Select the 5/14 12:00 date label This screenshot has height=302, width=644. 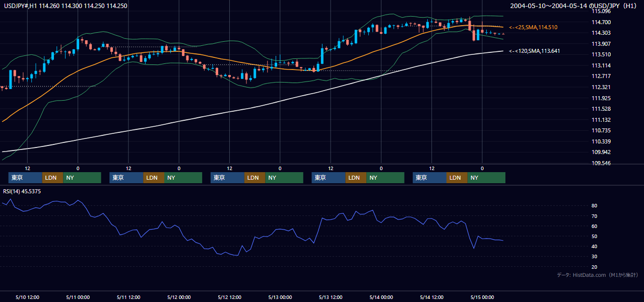(431, 297)
